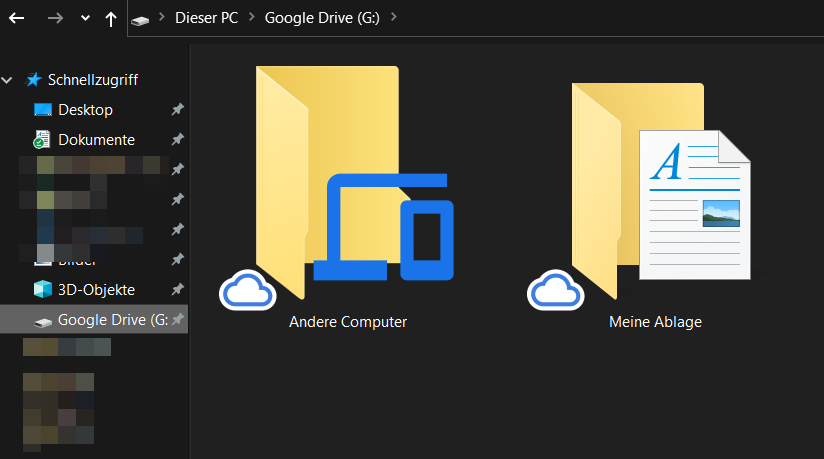Click the Schnellzugriff star icon
Screen dimensions: 824x459
click(34, 79)
